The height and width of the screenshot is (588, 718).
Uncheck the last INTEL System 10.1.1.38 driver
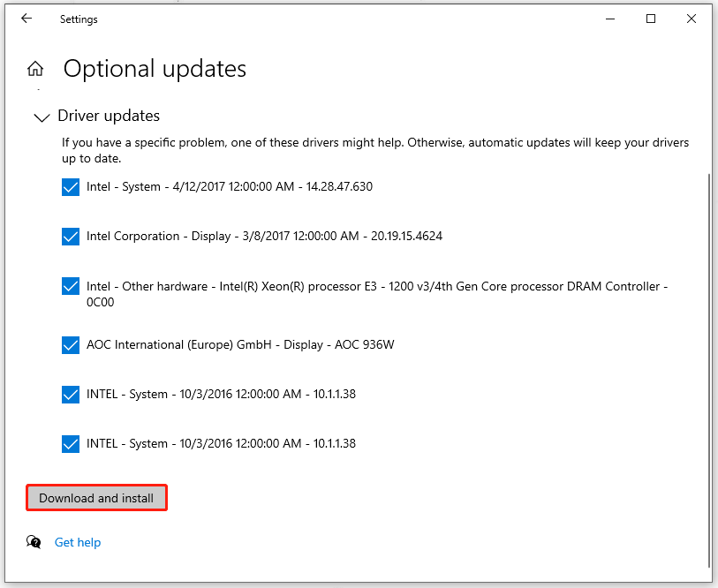tap(70, 444)
